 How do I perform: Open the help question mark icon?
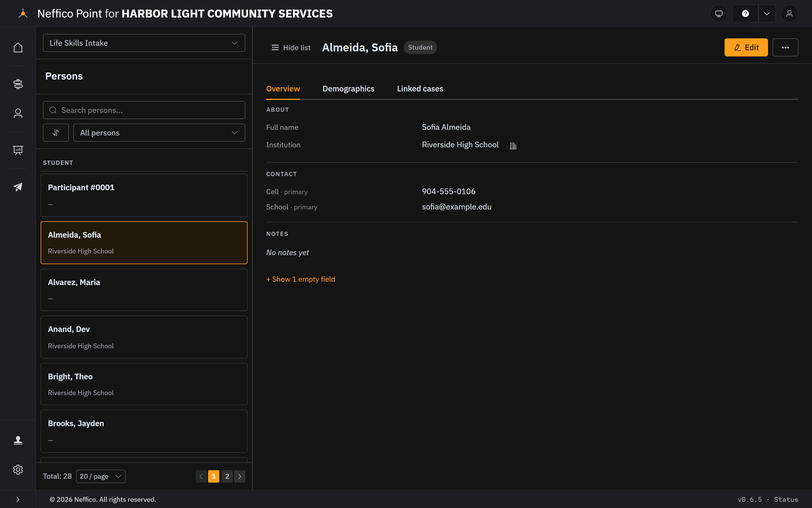pos(745,14)
